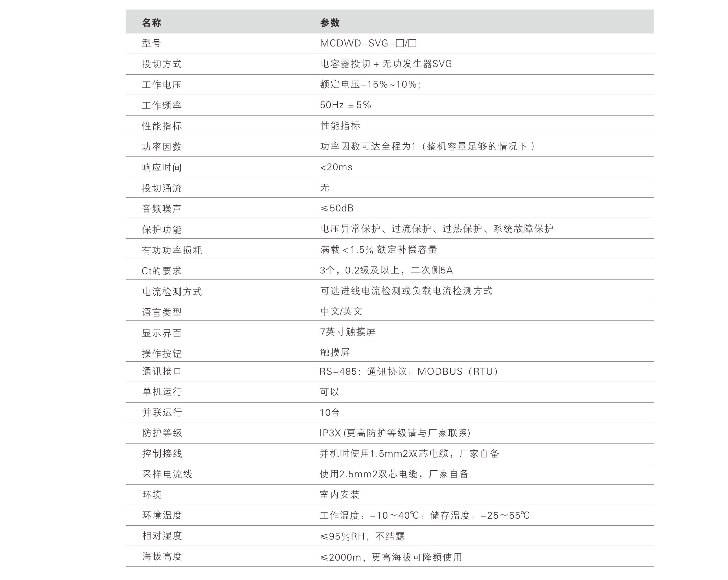This screenshot has height=580, width=728.
Task: Select the 环境温度 row label
Action: tap(162, 515)
